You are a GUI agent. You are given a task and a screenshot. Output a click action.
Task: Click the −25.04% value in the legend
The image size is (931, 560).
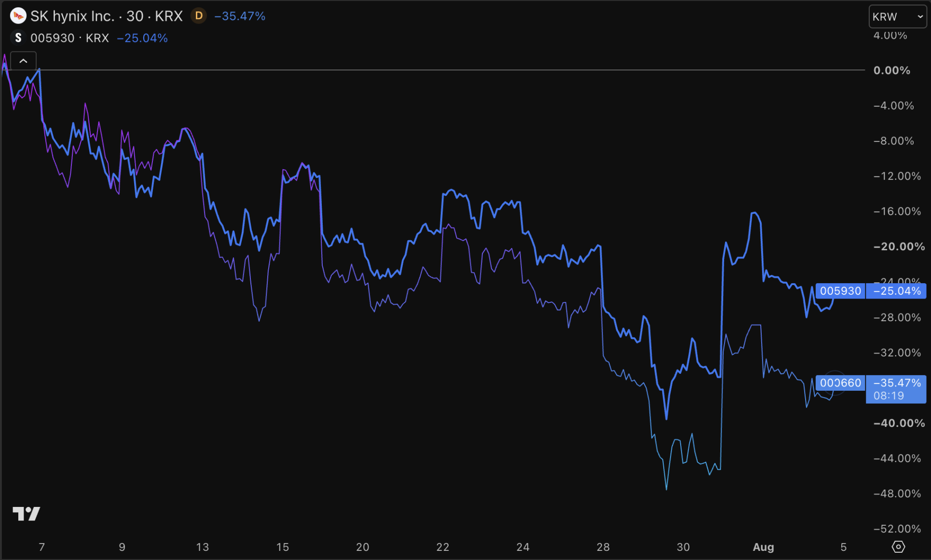(x=142, y=38)
